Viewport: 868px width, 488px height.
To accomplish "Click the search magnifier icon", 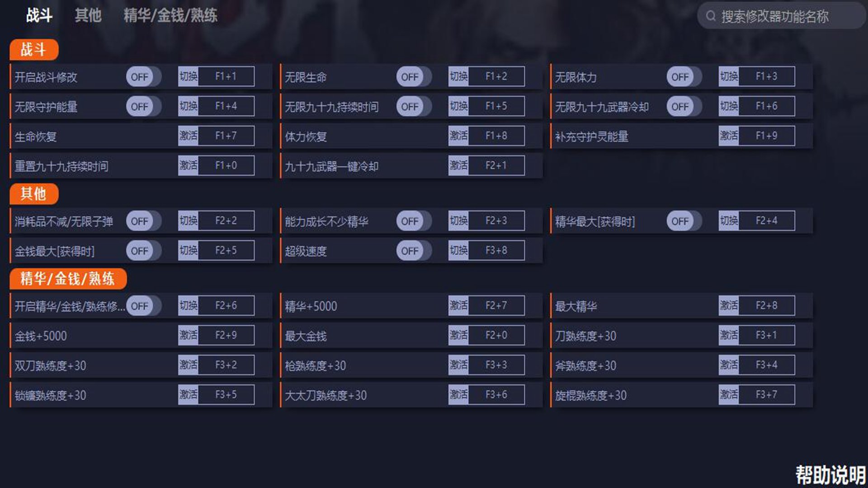I will [x=711, y=16].
